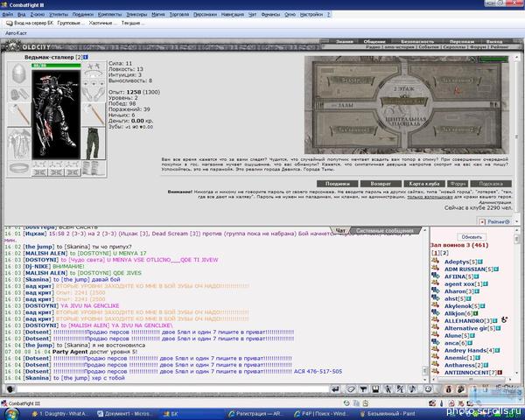The height and width of the screenshot is (420, 525).
Task: Click the ЗАЛЫ sign on the club map
Action: coord(345,105)
